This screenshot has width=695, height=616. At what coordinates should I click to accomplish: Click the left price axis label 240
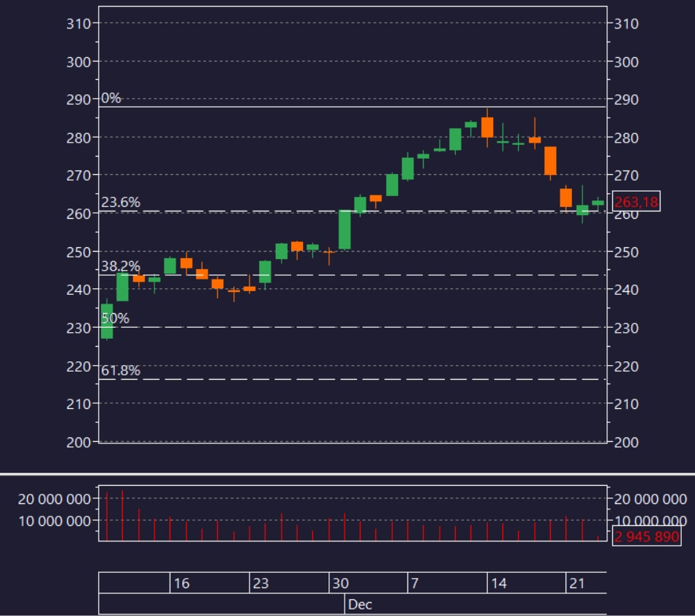pyautogui.click(x=78, y=290)
